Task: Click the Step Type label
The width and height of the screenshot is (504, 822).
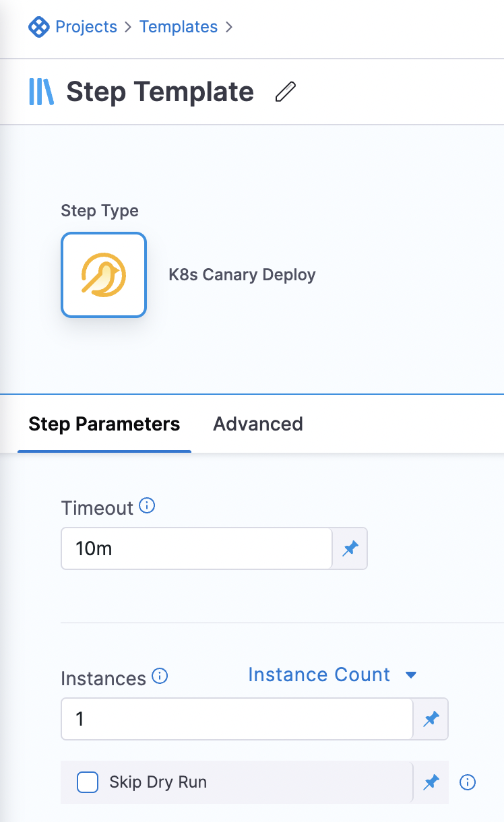Action: click(100, 211)
